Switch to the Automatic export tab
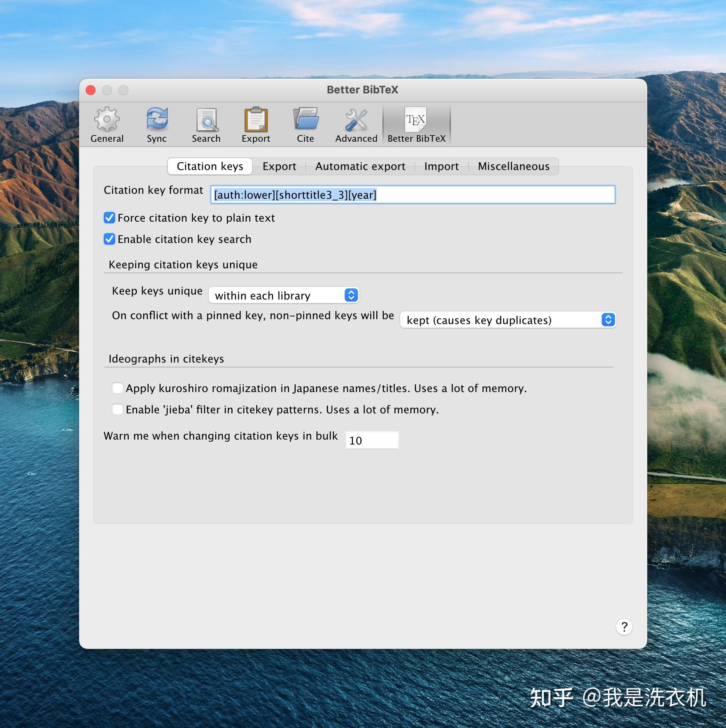The image size is (726, 728). 360,166
